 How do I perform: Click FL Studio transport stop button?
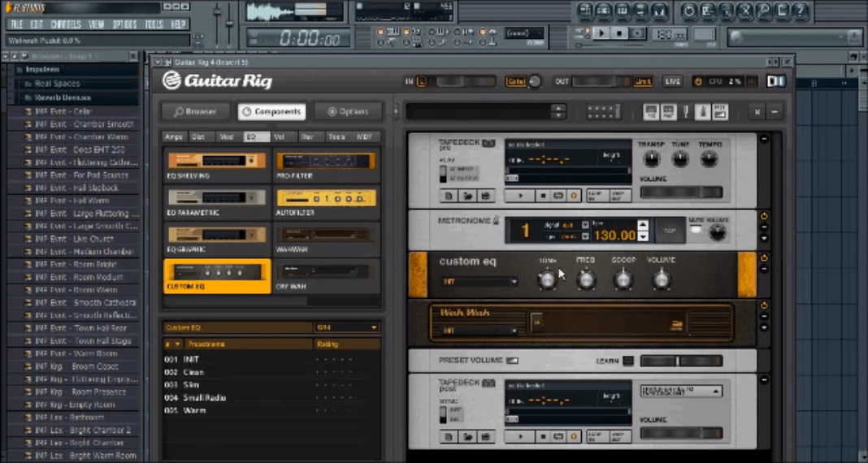point(618,33)
